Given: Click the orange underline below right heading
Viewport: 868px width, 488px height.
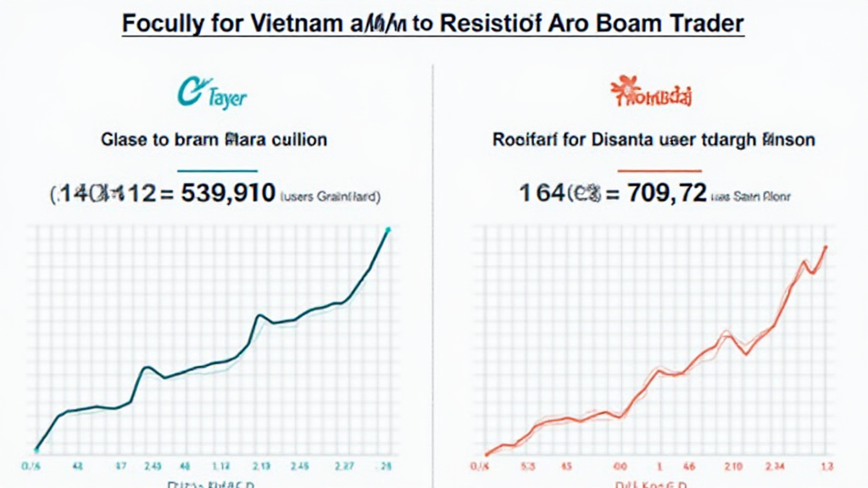Looking at the screenshot, I should click(654, 168).
